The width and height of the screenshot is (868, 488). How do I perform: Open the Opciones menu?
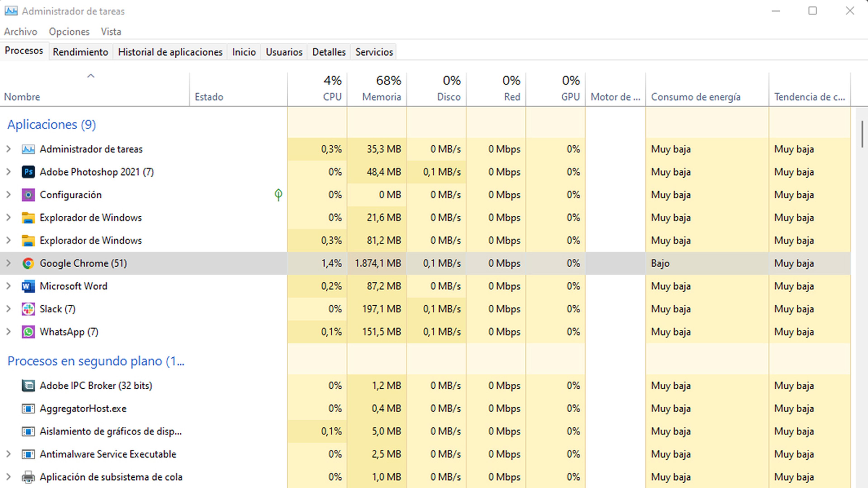pos(69,32)
